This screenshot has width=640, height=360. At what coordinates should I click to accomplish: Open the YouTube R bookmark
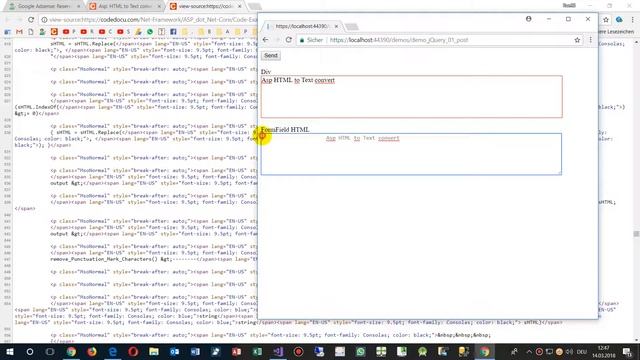pos(87,31)
